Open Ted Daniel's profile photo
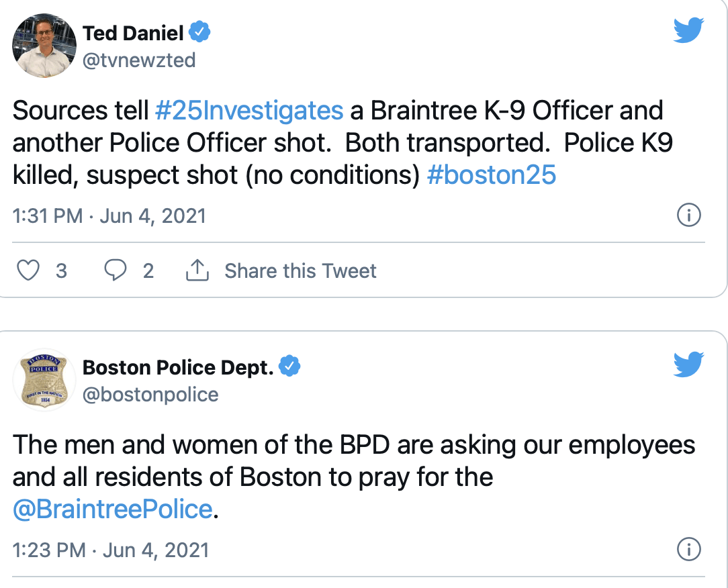728x588 pixels. [x=44, y=45]
